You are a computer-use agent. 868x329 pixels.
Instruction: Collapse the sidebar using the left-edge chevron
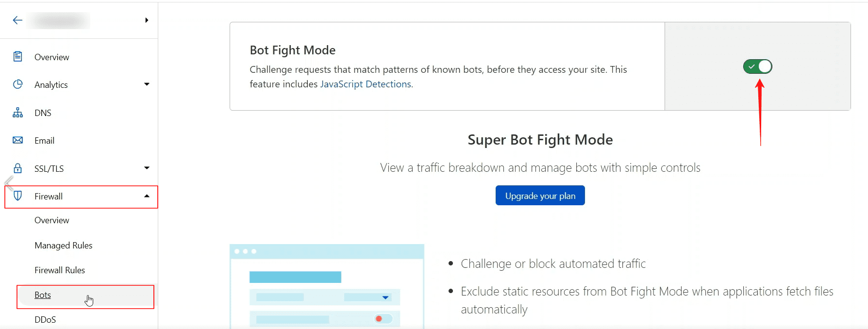[x=8, y=182]
